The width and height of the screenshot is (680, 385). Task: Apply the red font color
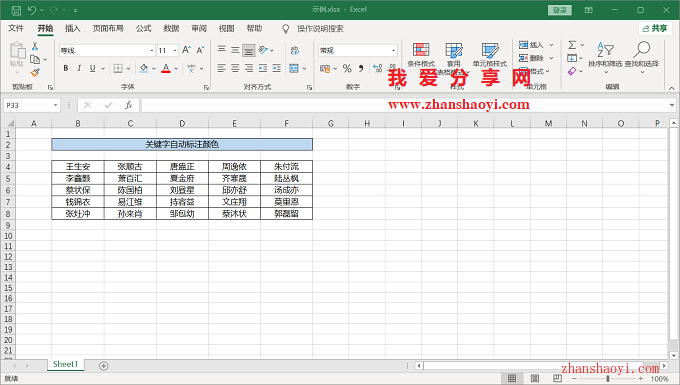point(166,68)
